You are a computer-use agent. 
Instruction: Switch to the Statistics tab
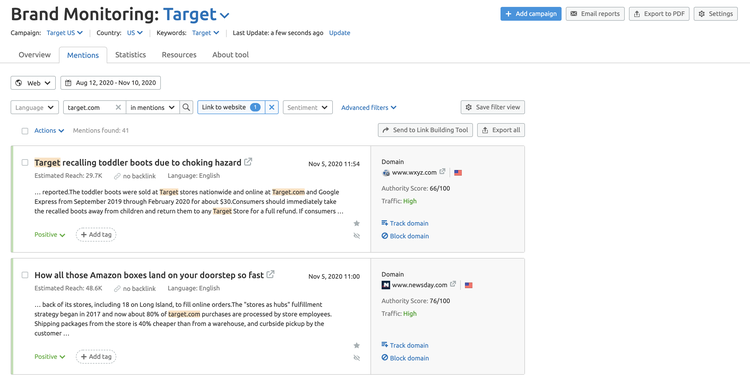[x=131, y=55]
